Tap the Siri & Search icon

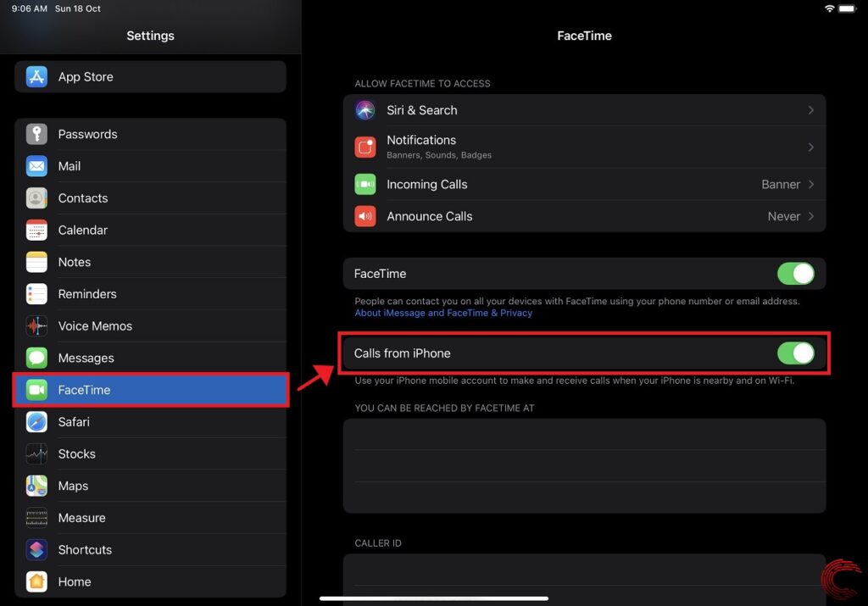pos(365,110)
